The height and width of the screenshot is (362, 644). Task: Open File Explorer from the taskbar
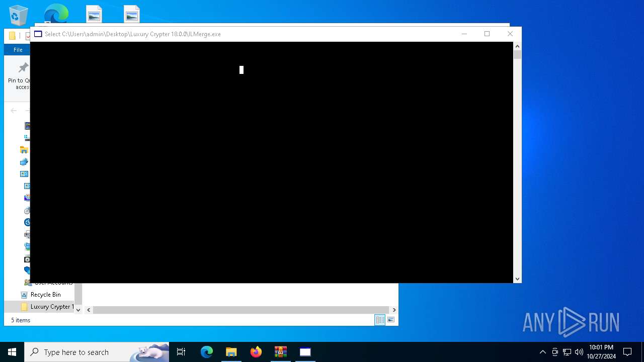(x=231, y=352)
